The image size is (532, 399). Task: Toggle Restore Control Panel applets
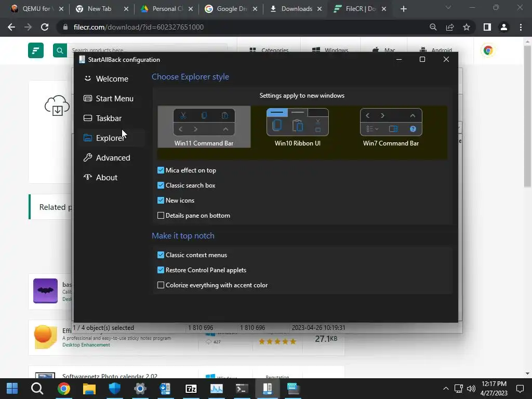161,270
